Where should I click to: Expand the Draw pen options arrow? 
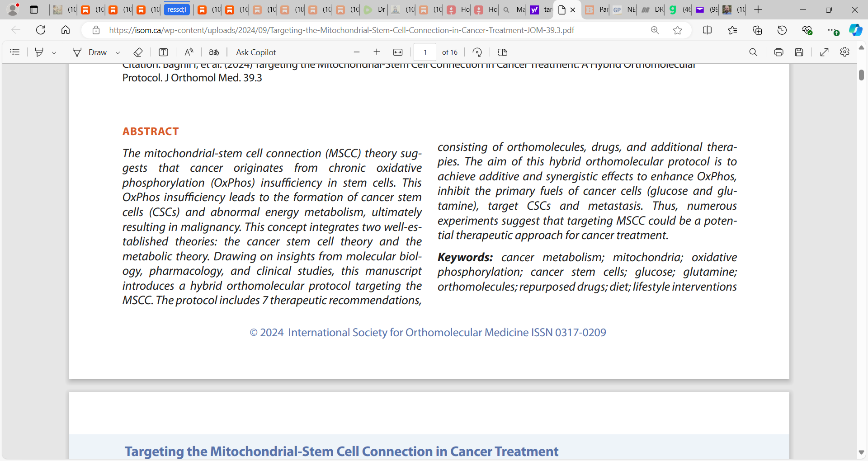coord(118,52)
